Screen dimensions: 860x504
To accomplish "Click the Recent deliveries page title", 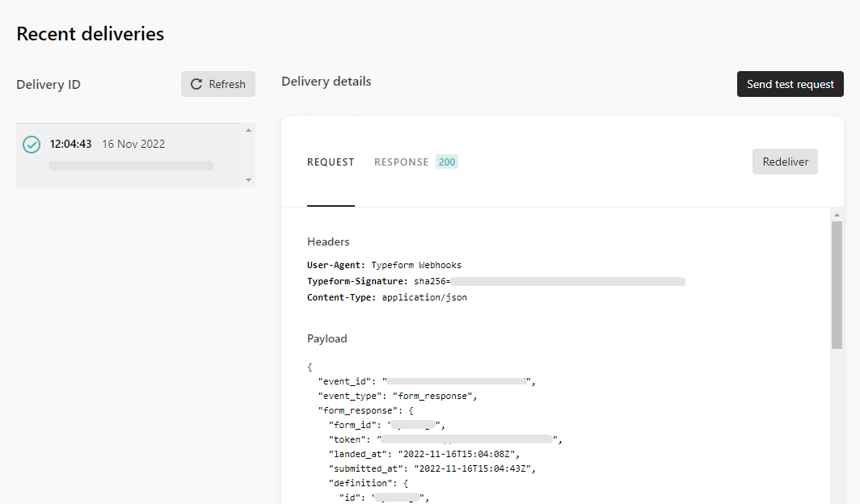I will pyautogui.click(x=89, y=33).
